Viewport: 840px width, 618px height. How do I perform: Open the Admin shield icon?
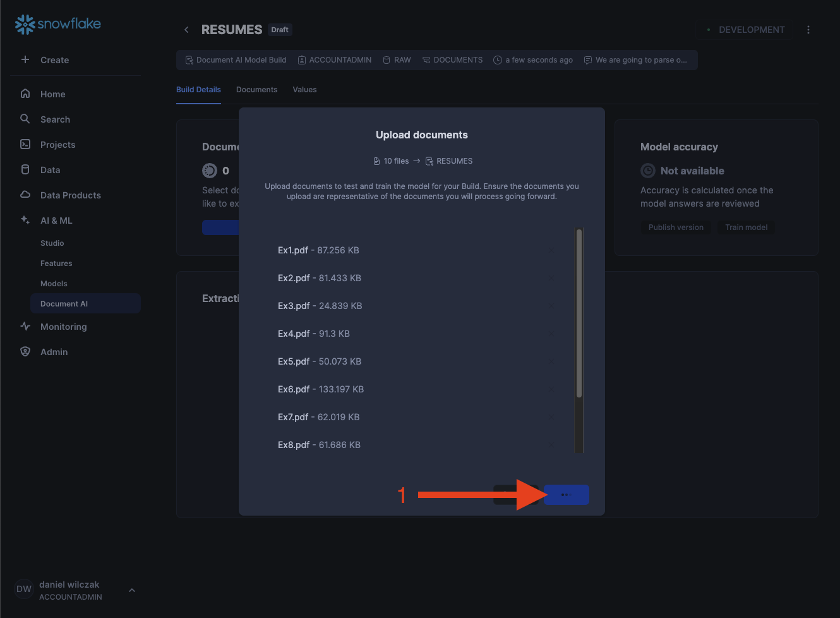[25, 351]
